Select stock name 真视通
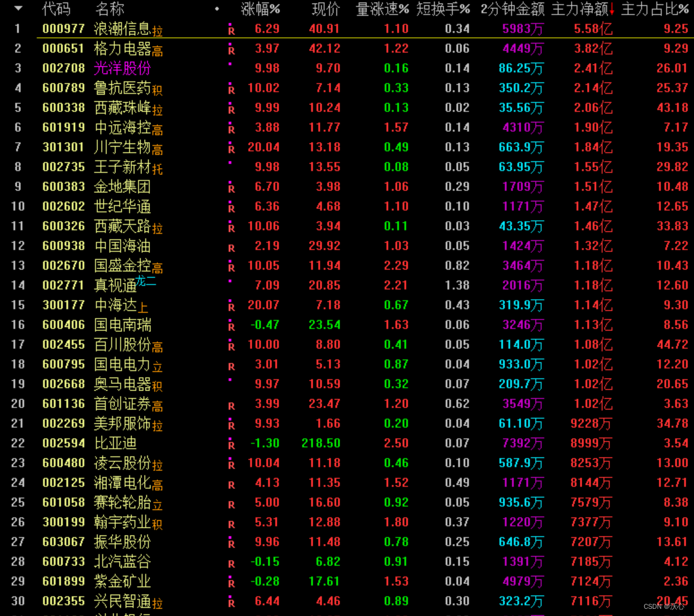The width and height of the screenshot is (694, 616). point(115,285)
